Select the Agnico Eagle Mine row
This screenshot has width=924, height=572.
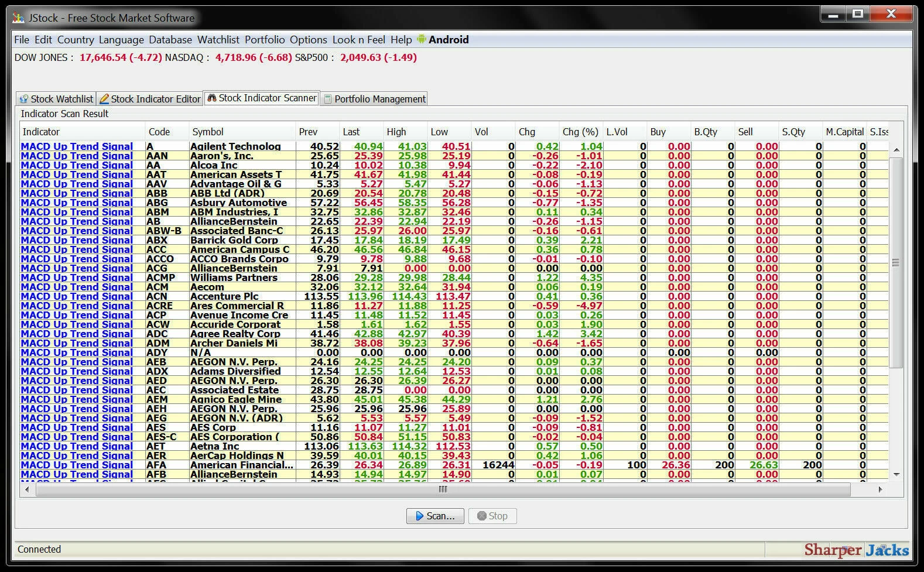(454, 399)
